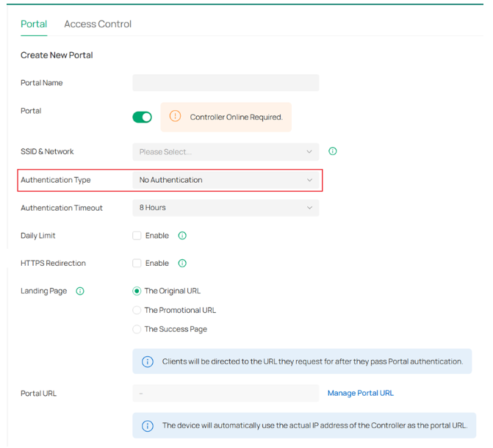Enable the Daily Limit checkbox

click(137, 236)
